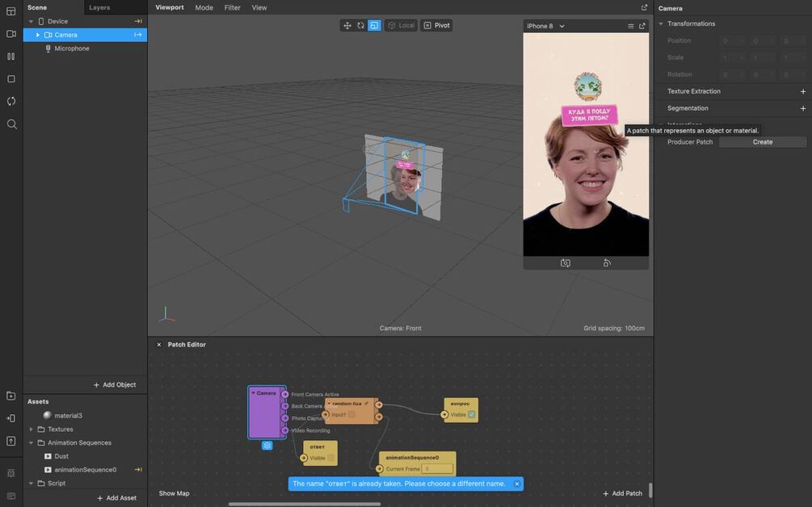Collapse the Script folder
The image size is (812, 507).
(x=31, y=484)
